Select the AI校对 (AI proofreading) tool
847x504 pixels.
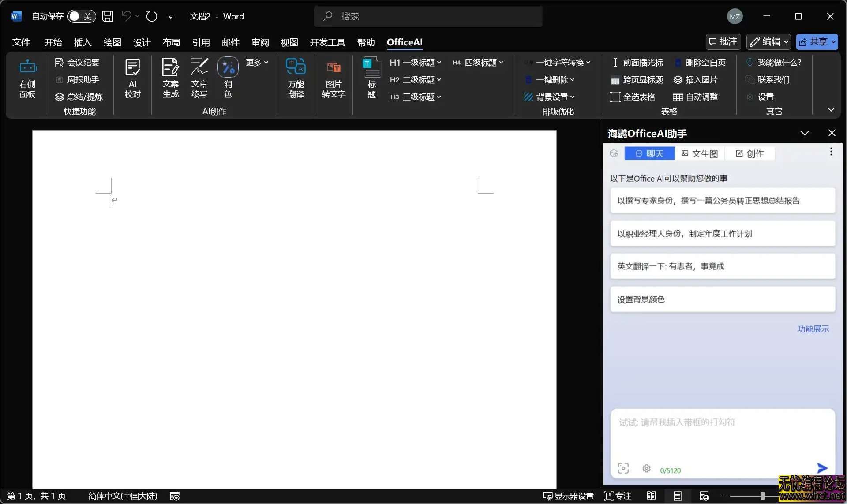click(132, 77)
